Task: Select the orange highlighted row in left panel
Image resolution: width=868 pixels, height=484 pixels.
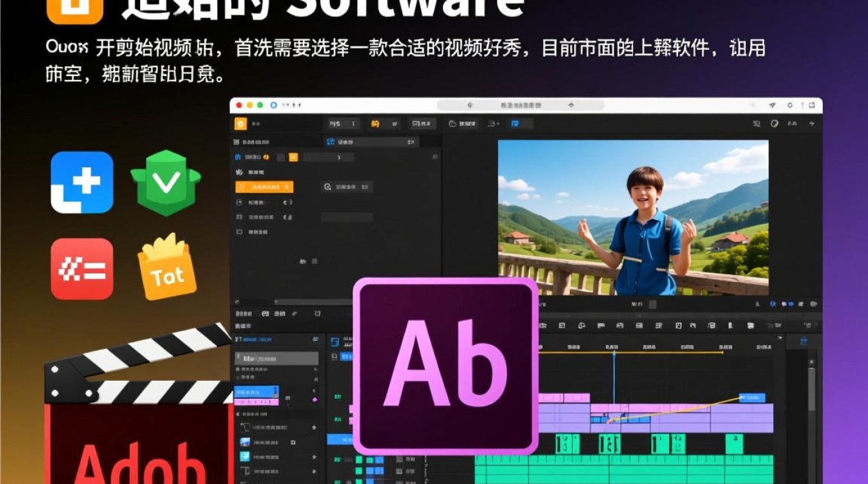Action: tap(264, 187)
